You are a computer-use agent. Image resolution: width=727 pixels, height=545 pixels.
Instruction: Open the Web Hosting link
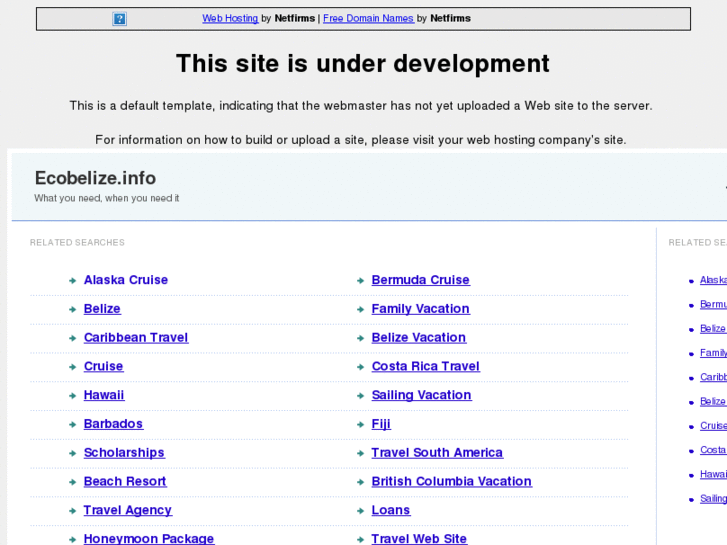[x=230, y=18]
